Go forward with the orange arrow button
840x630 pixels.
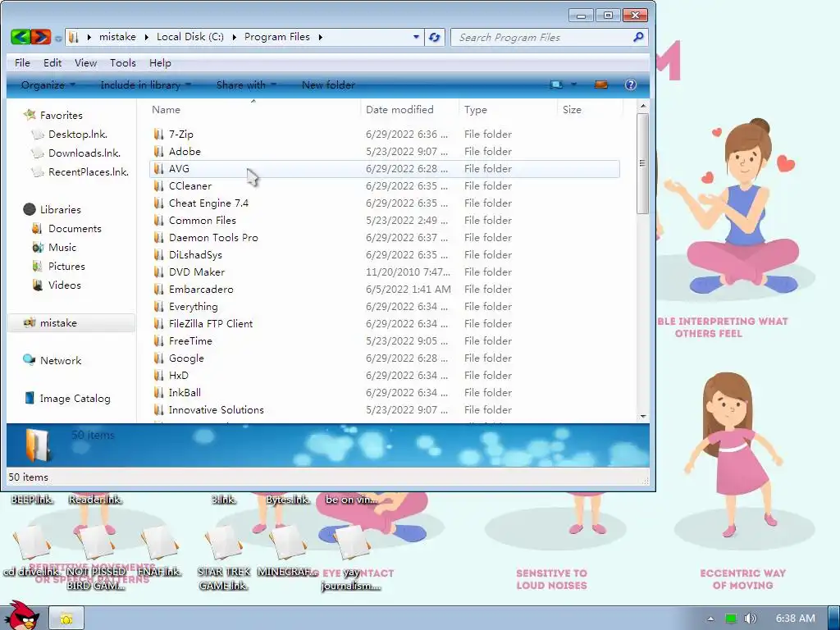(41, 37)
